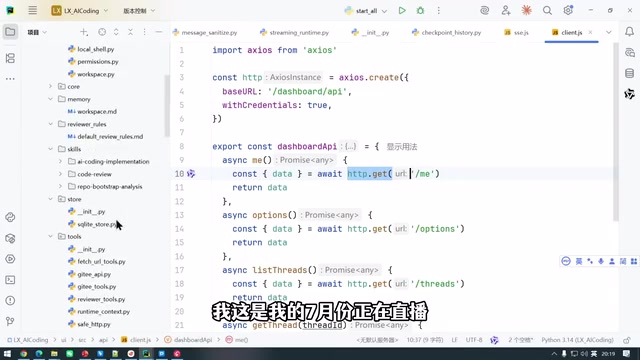Open the Git tool window
The width and height of the screenshot is (640, 360).
[10, 321]
